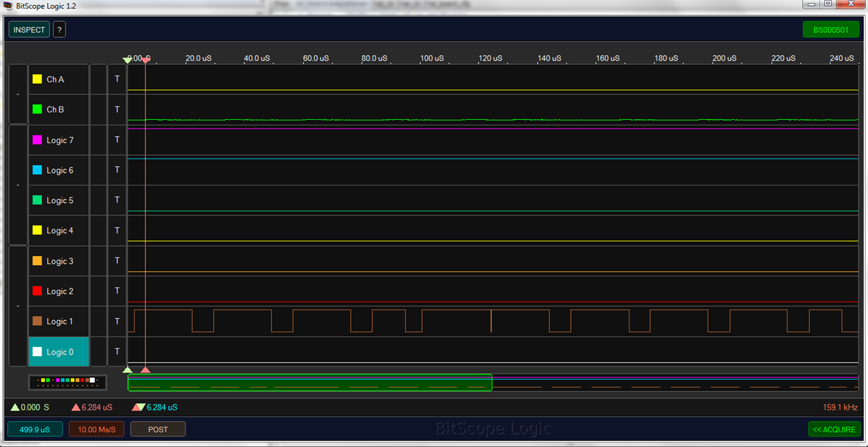Screen dimensions: 868x447
Task: Click the Logic 2 red color swatch
Action: pyautogui.click(x=37, y=291)
